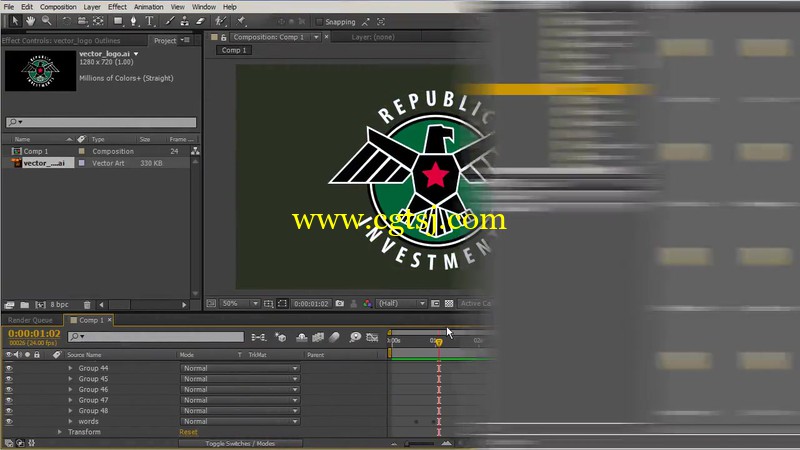Open the File menu

point(9,7)
